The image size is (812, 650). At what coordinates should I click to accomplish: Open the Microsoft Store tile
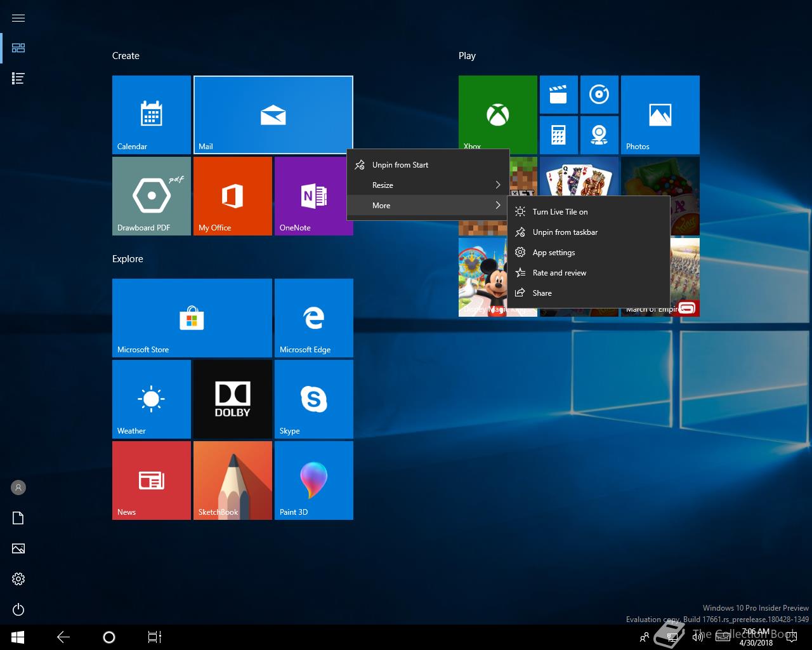coord(192,318)
